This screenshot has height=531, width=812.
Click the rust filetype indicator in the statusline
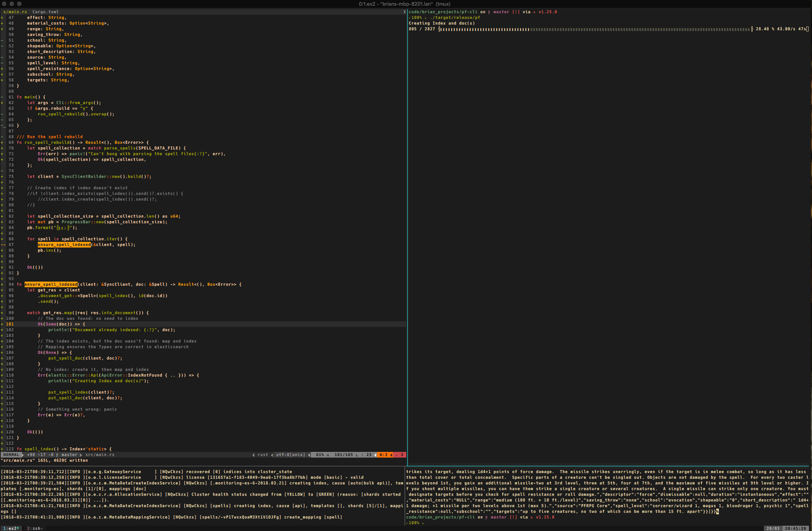pos(263,455)
